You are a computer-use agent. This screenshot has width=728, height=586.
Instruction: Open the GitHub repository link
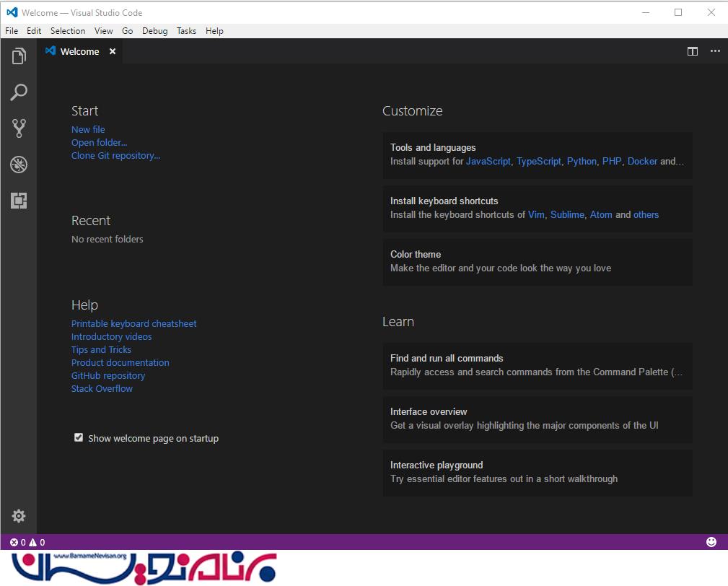coord(108,376)
